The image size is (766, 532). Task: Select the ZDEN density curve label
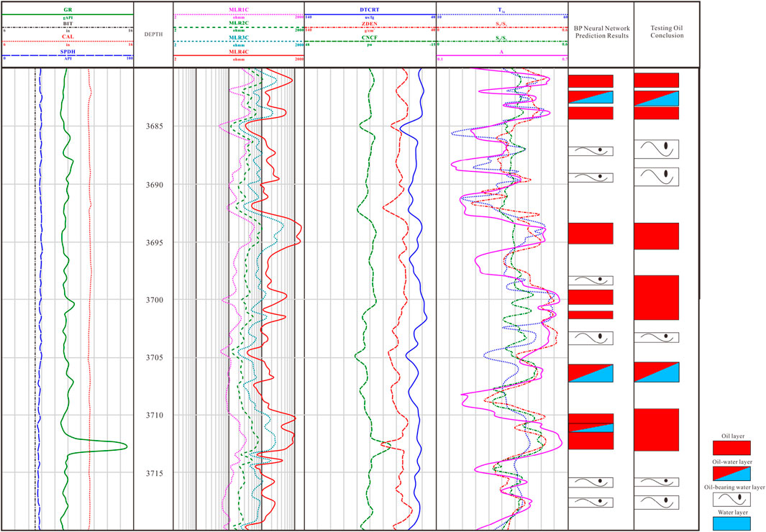pyautogui.click(x=369, y=24)
